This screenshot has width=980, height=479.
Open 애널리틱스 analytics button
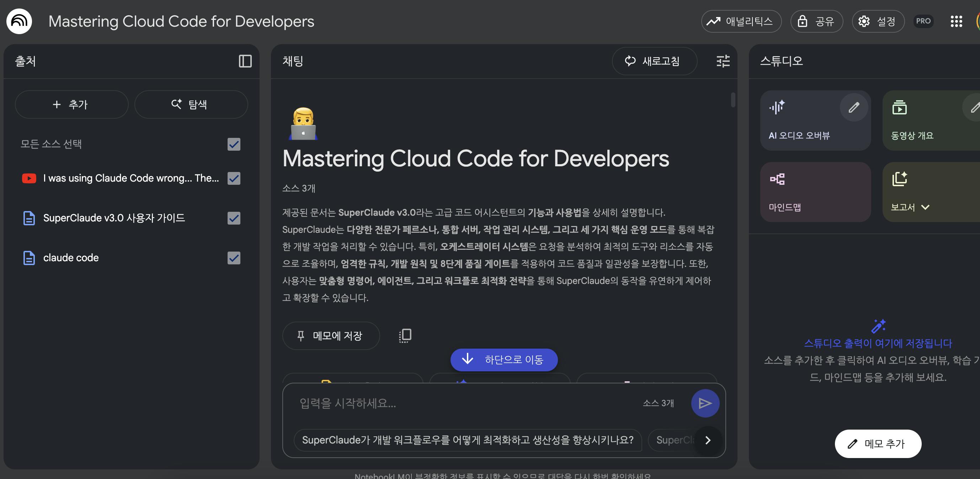(x=741, y=21)
